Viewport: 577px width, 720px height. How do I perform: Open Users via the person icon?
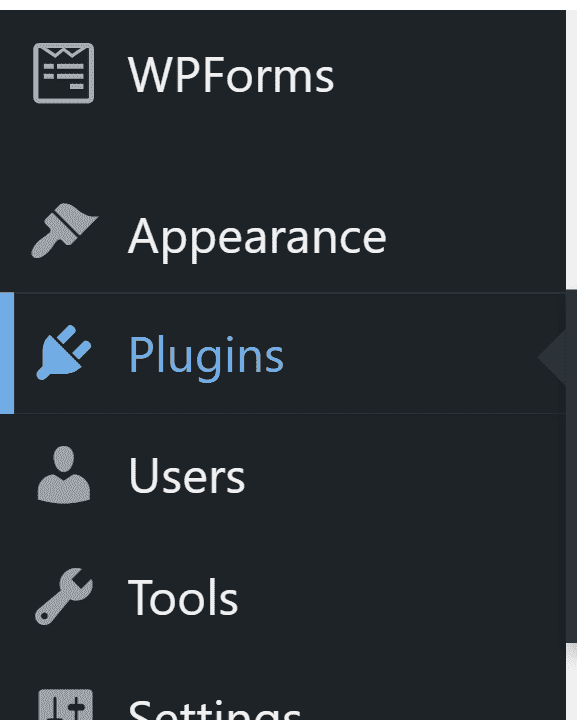63,475
